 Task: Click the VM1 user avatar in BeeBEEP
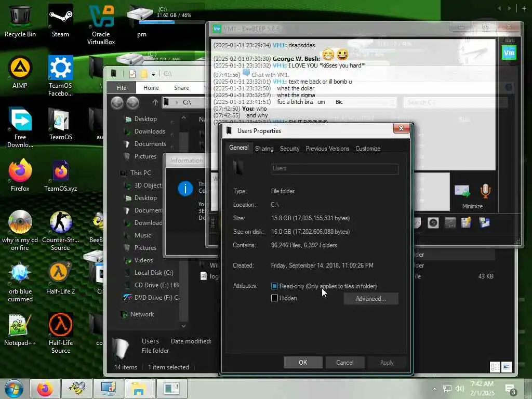coord(509,52)
